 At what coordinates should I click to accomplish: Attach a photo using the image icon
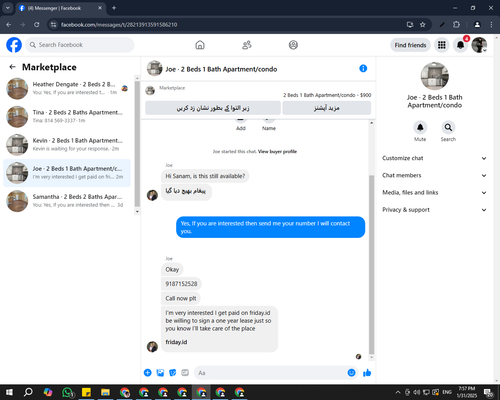(x=160, y=373)
